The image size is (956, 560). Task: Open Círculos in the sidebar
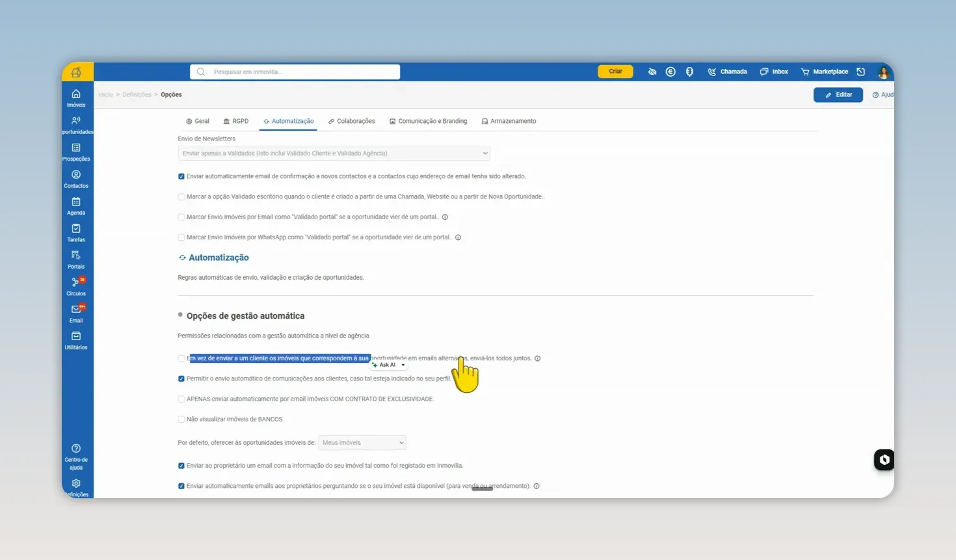[x=76, y=286]
